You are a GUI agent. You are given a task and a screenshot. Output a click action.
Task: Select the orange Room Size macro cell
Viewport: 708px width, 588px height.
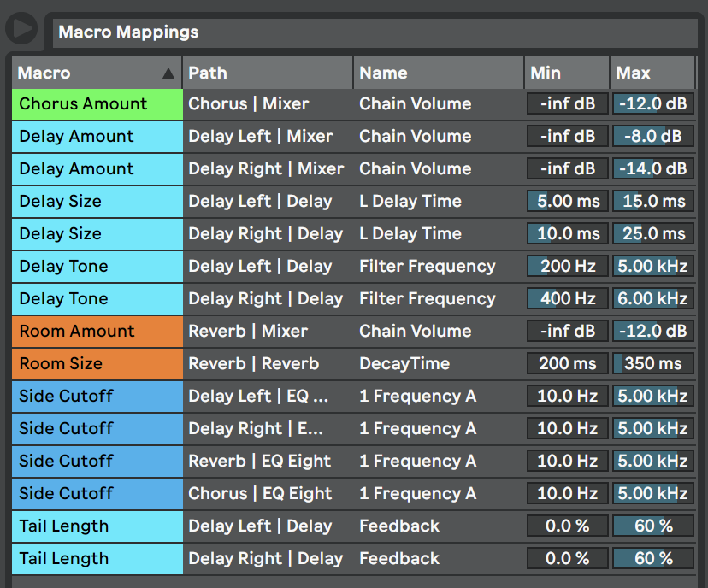tap(97, 364)
